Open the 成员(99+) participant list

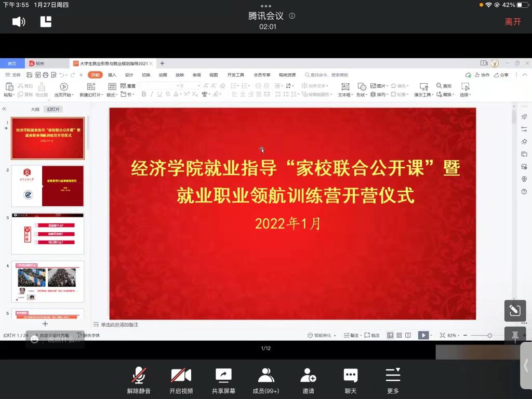(265, 380)
